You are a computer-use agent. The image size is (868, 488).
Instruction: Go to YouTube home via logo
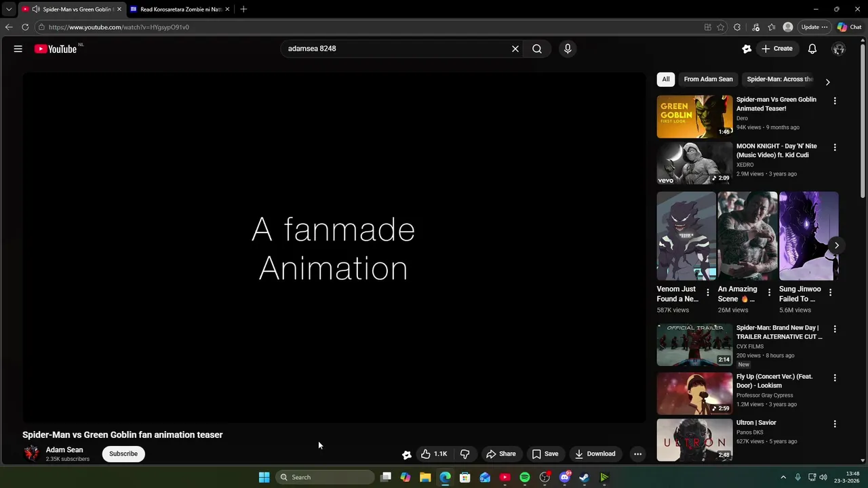pos(56,49)
